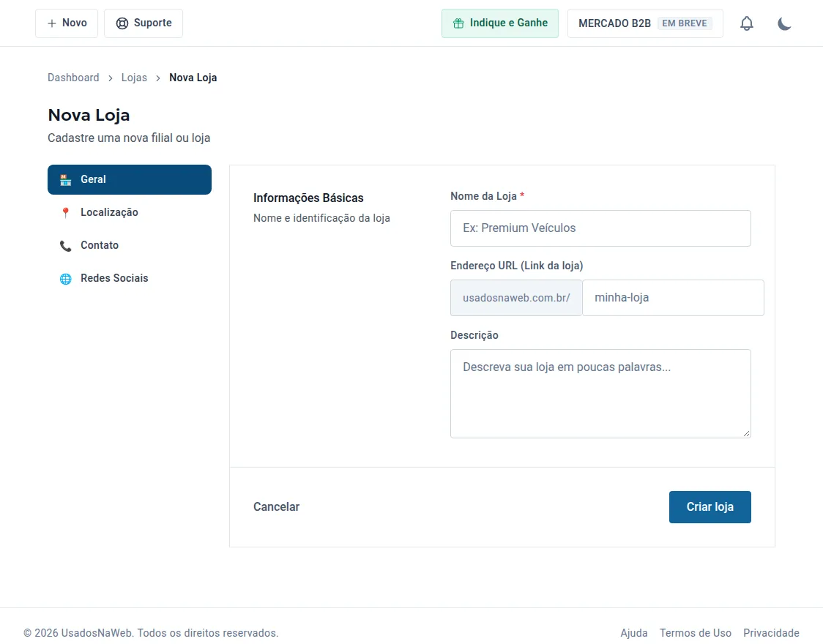The width and height of the screenshot is (823, 644).
Task: Open the Novo button
Action: coord(67,23)
